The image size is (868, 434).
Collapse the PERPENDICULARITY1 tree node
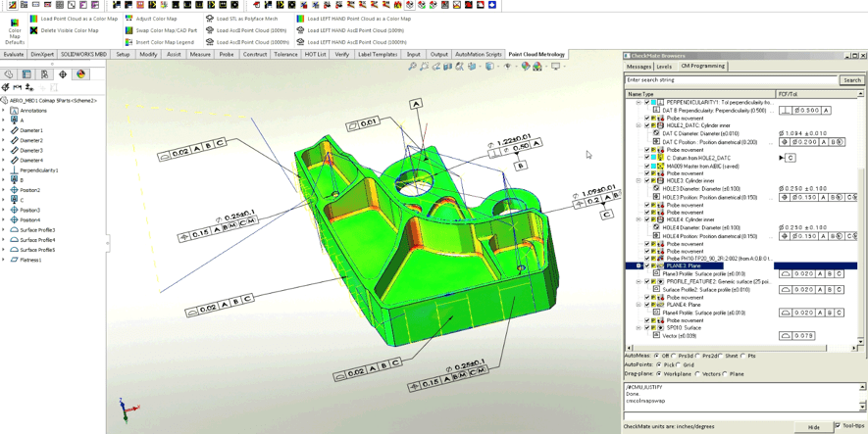coord(638,102)
